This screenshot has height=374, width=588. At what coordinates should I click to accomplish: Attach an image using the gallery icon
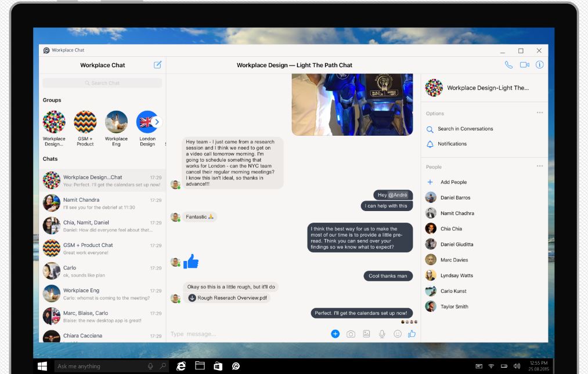(x=366, y=333)
